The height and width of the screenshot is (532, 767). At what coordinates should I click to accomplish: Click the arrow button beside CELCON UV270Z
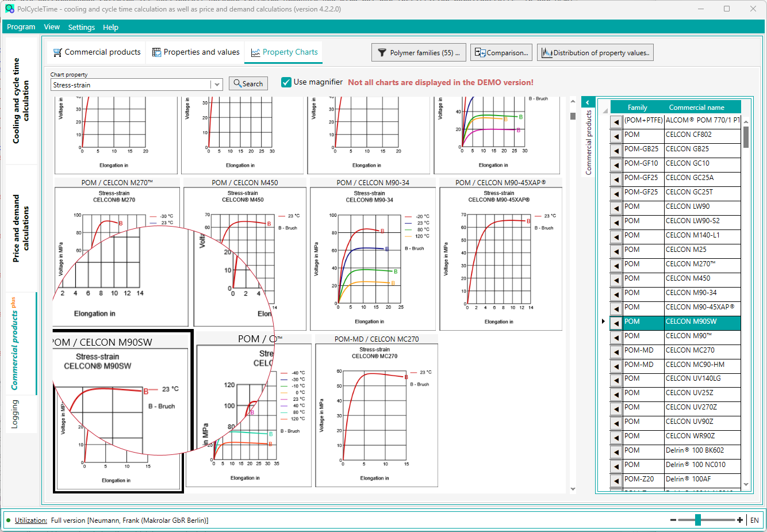point(616,409)
